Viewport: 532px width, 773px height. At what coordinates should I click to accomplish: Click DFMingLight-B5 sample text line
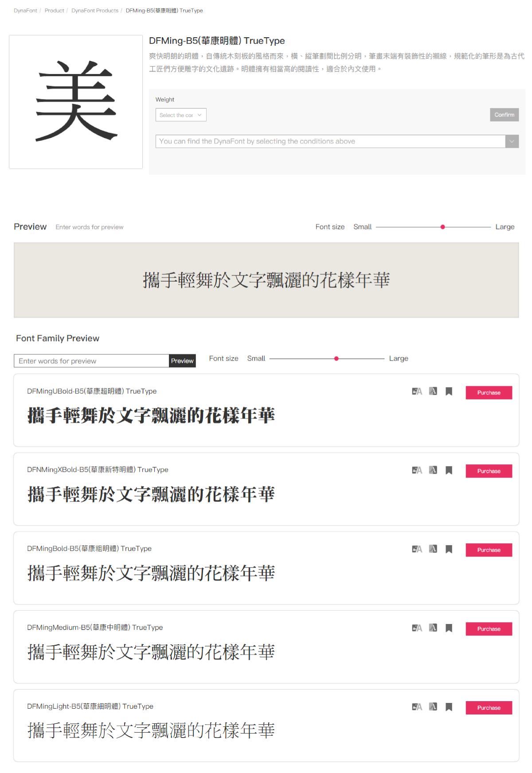[151, 731]
